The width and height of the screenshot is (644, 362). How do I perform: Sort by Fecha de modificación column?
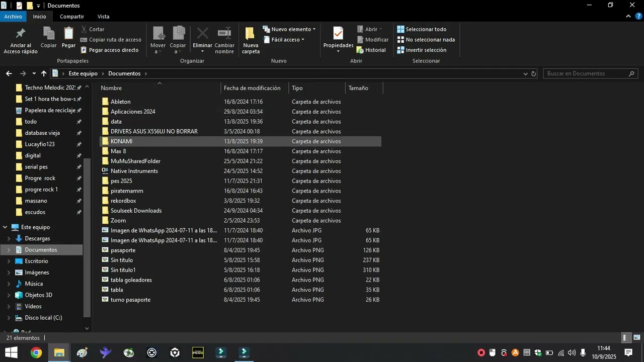pyautogui.click(x=255, y=88)
